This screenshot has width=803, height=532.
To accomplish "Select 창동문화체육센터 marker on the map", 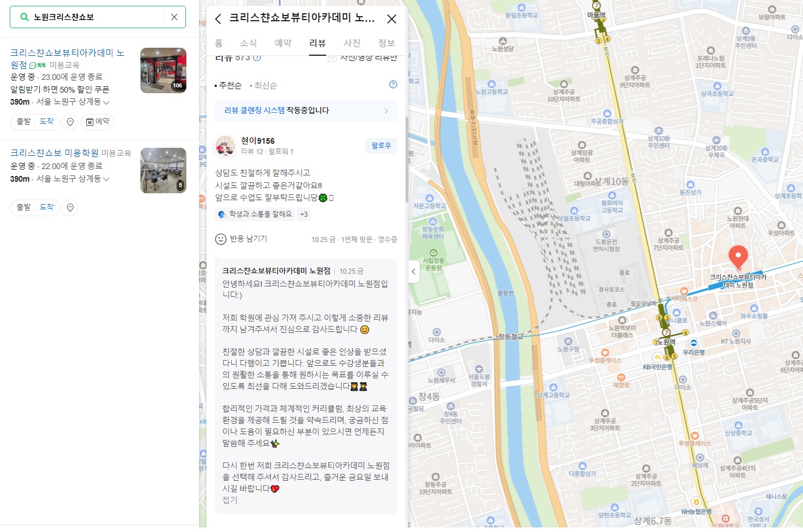I will (x=433, y=221).
